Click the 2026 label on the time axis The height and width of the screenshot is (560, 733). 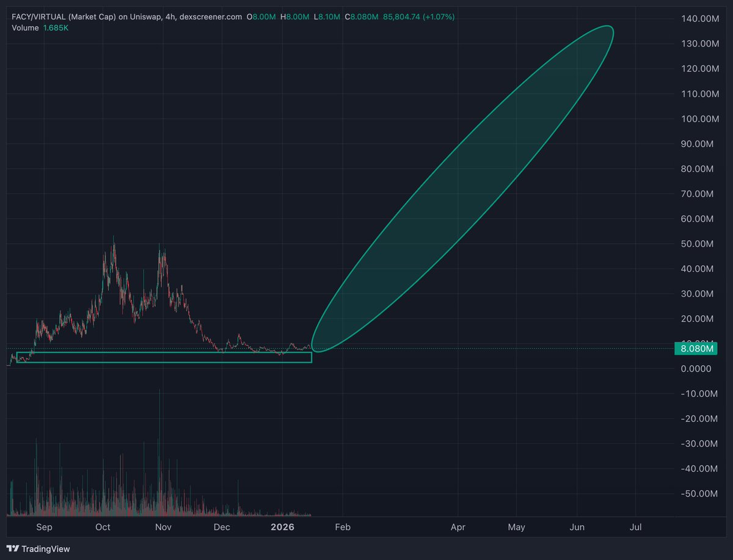tap(282, 527)
